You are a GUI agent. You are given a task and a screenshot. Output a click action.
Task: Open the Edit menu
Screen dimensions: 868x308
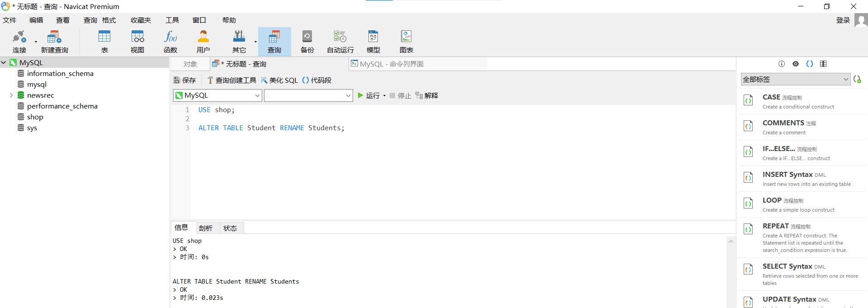tap(36, 20)
